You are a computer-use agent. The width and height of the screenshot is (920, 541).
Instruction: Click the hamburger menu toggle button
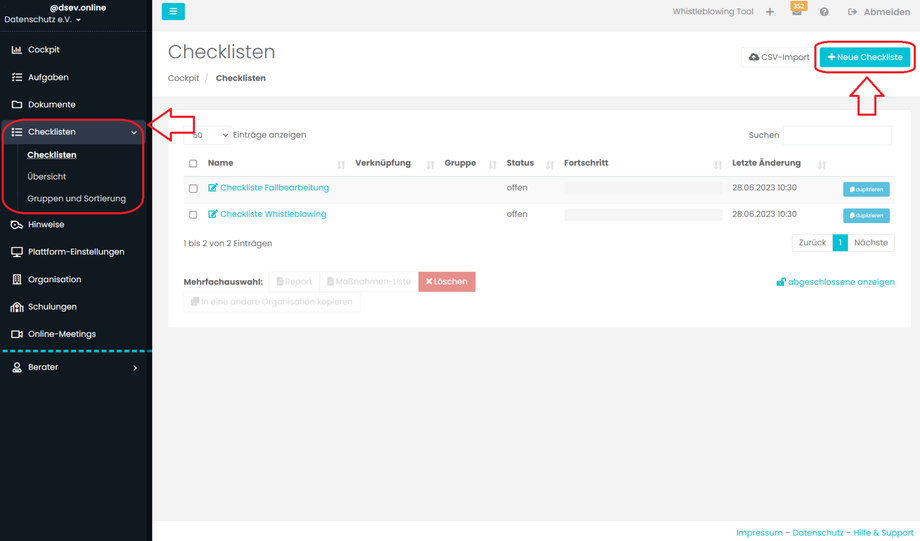173,12
